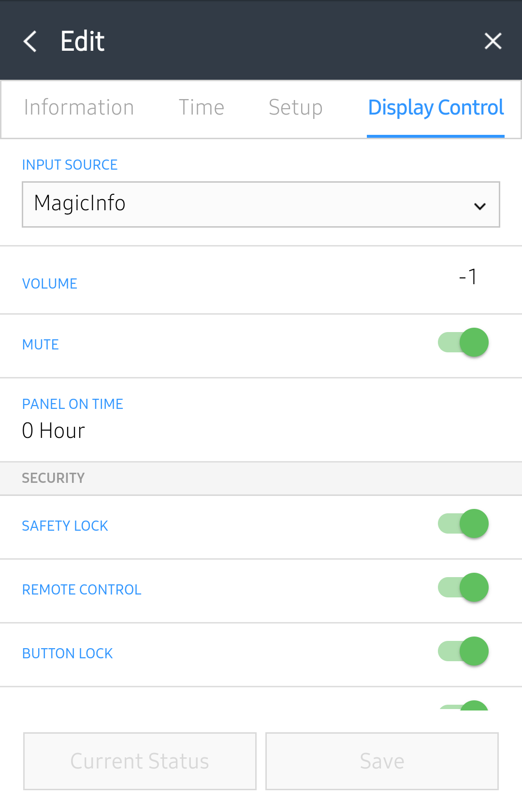Close the Edit panel with the X icon
Viewport: 522px width, 812px height.
point(493,41)
